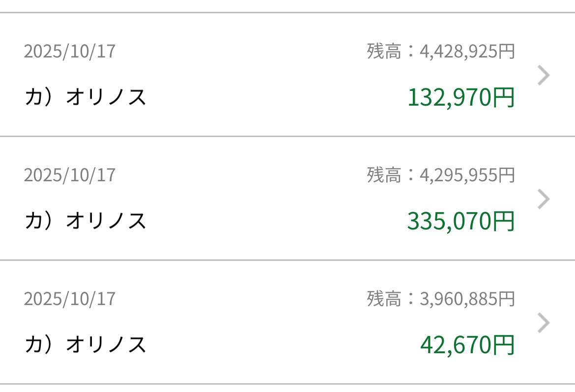Tap カ）オリノス payee on the 132,970円 entry
Screen dimensions: 575x392
[86, 97]
